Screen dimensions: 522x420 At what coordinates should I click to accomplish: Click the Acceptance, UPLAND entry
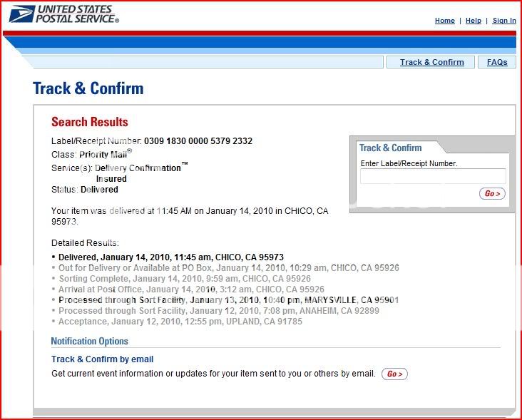click(180, 322)
